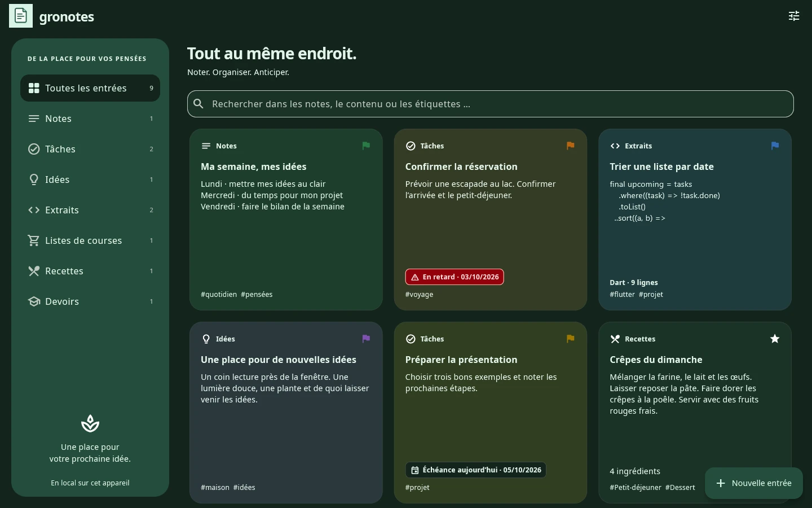This screenshot has width=812, height=508.
Task: Click the #pensées tag
Action: point(257,294)
